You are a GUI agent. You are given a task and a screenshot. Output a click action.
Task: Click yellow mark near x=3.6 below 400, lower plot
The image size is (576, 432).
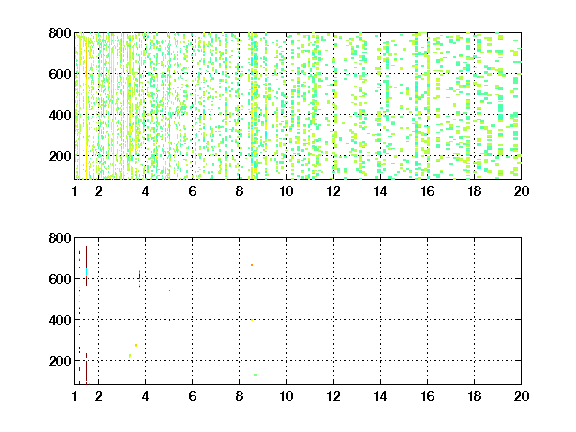(136, 345)
